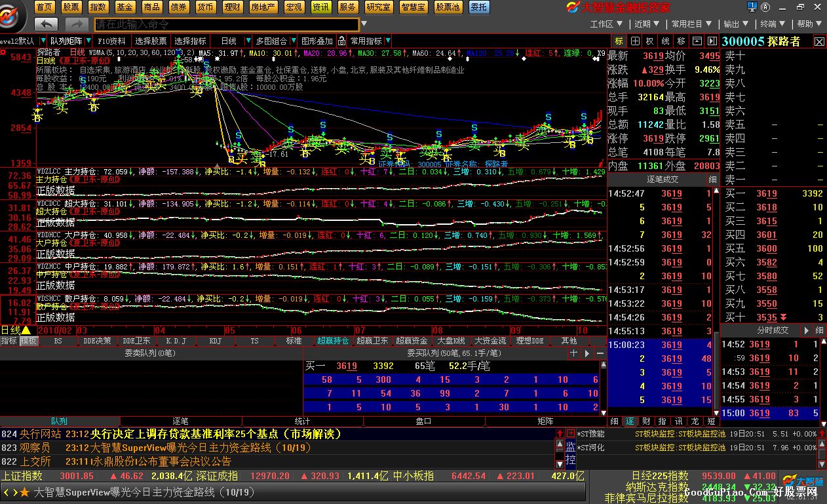Click the forward arrow navigation button

pos(76,24)
